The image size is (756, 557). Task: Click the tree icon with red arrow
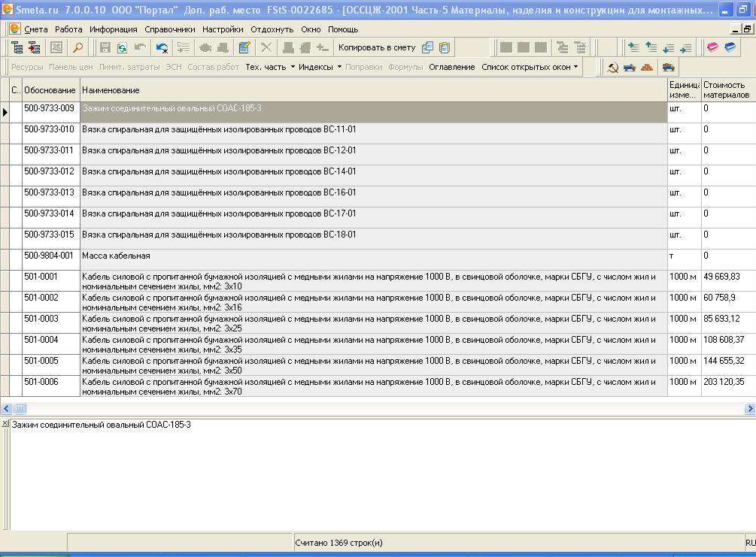point(35,47)
